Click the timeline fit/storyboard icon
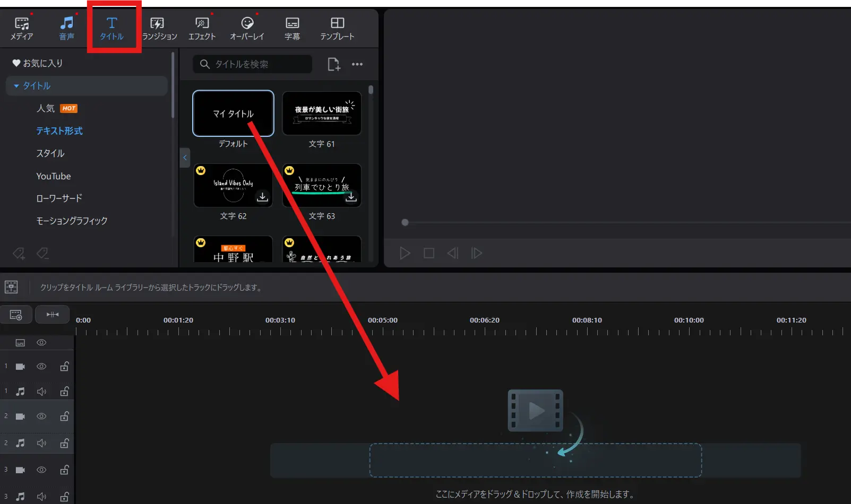 click(11, 287)
